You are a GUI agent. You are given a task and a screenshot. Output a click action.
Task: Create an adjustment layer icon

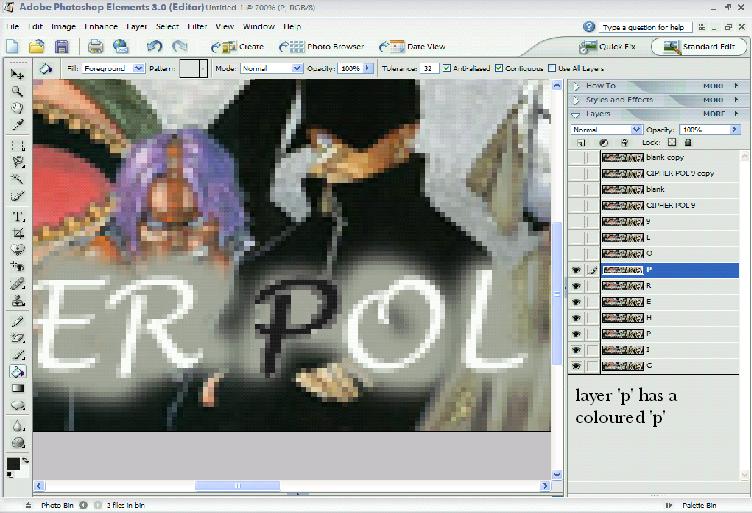click(x=604, y=143)
